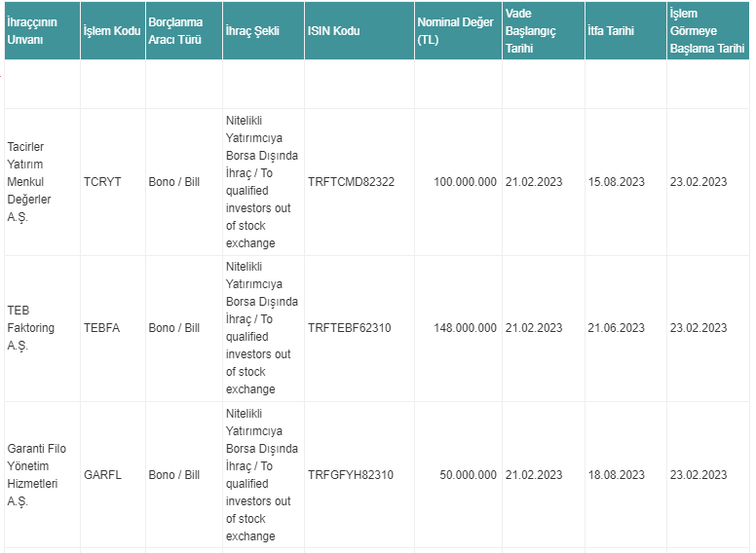Viewport: 756px width, 553px height.
Task: Click the issue type text in the Garanti Filo row
Action: [x=262, y=475]
